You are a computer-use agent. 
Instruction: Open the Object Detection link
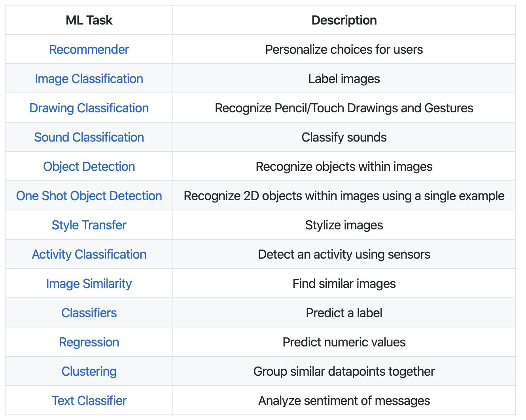(89, 166)
